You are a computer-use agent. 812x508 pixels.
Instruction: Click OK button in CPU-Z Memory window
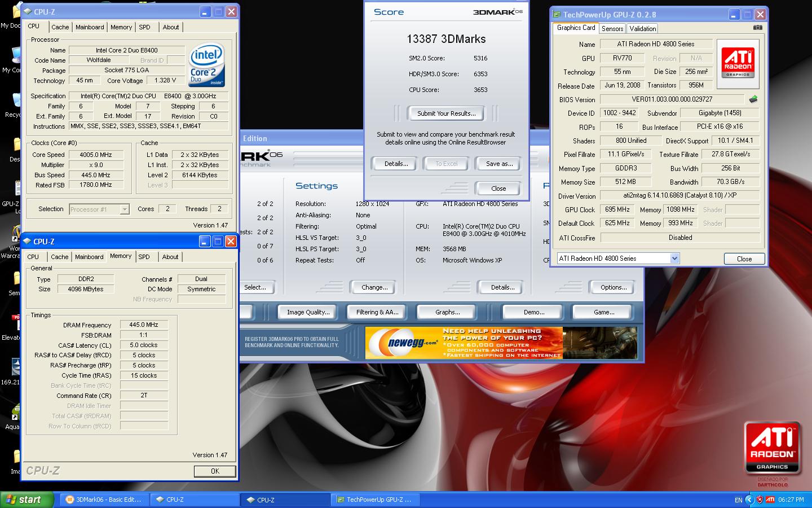click(215, 471)
